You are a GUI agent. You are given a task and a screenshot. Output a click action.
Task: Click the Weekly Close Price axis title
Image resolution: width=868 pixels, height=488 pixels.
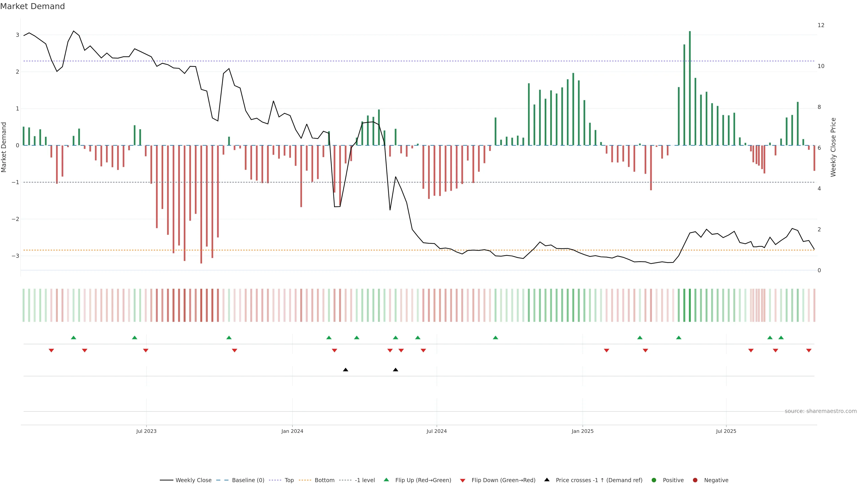click(833, 147)
